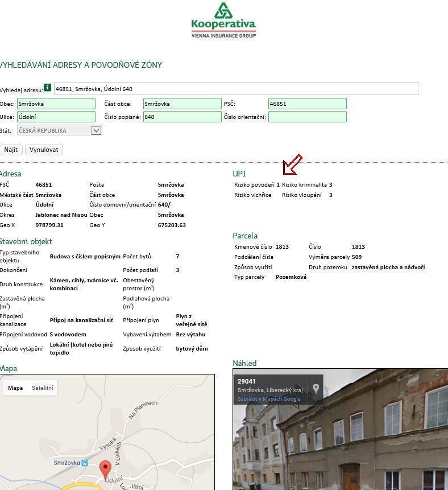Click the Okres value Jablonec nad Nisou
448x490 pixels.
coord(61,215)
